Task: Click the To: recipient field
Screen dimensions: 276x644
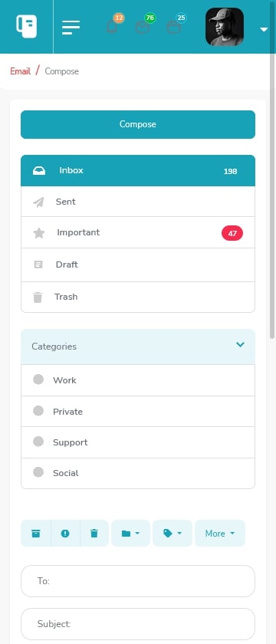Action: pos(138,581)
